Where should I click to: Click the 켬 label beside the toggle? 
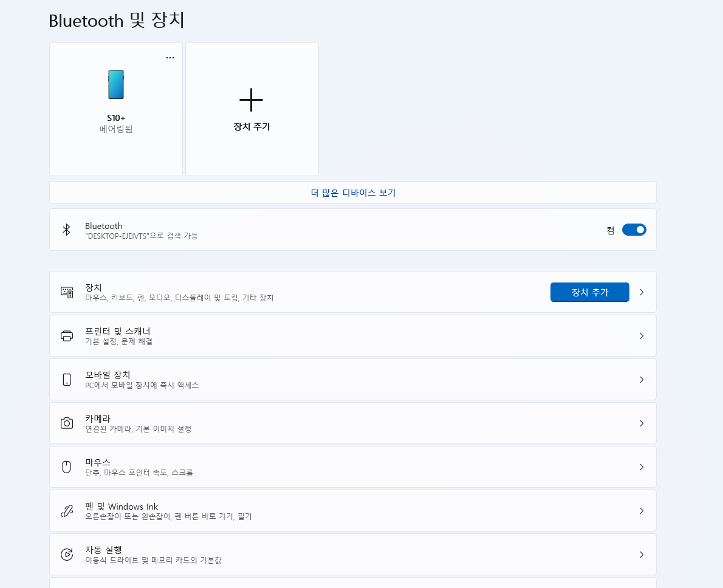point(611,230)
